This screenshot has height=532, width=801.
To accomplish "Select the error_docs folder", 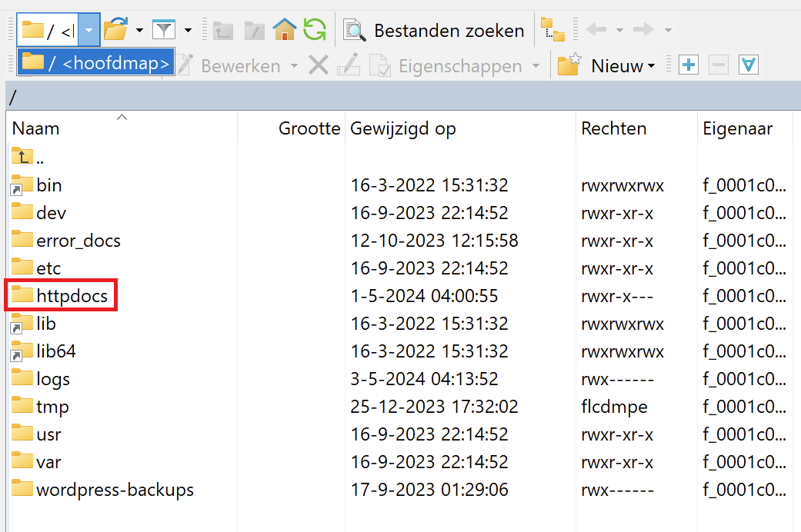I will pos(78,241).
